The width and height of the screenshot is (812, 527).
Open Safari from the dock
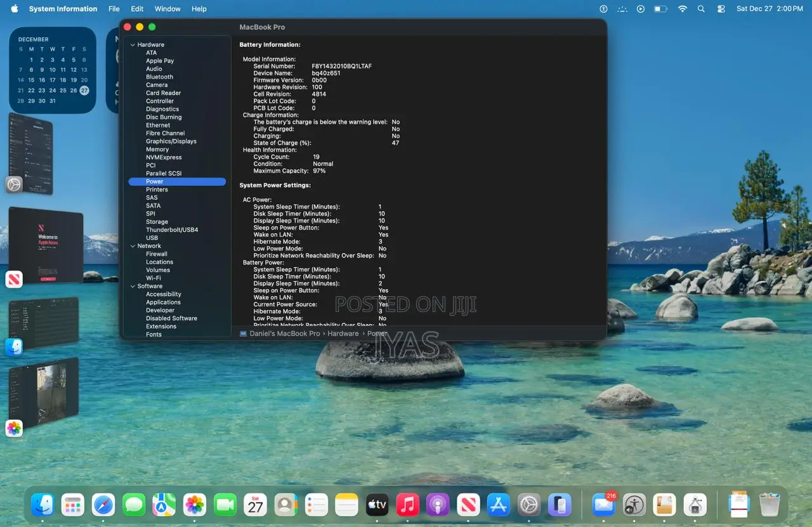click(103, 505)
